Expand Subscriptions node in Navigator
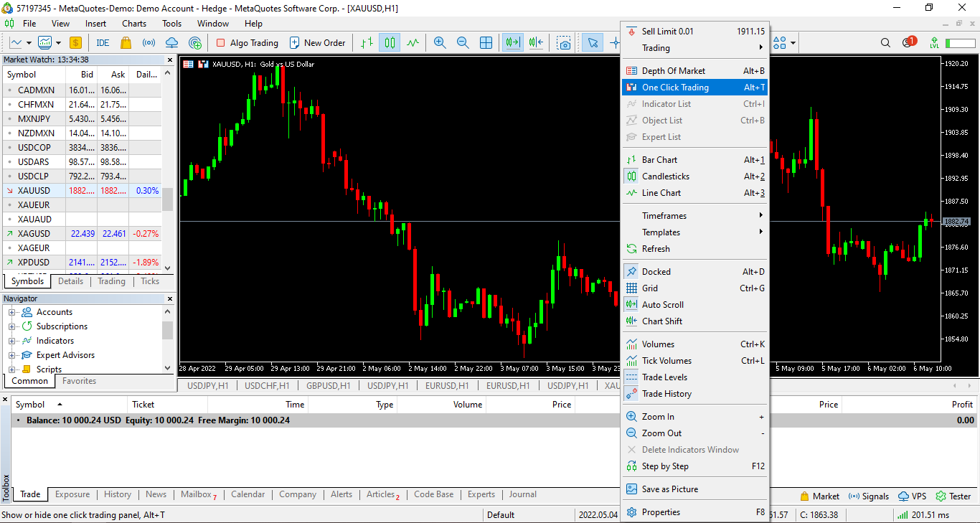This screenshot has height=523, width=980. 12,326
